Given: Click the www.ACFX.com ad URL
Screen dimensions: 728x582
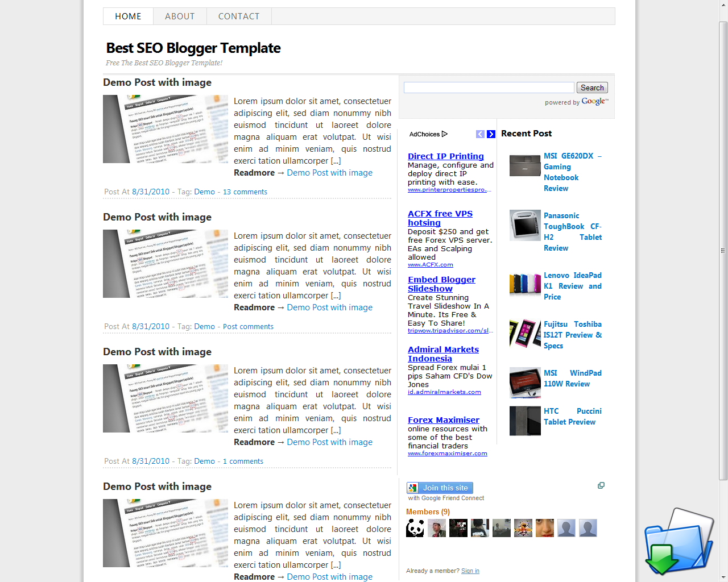Looking at the screenshot, I should coord(431,265).
